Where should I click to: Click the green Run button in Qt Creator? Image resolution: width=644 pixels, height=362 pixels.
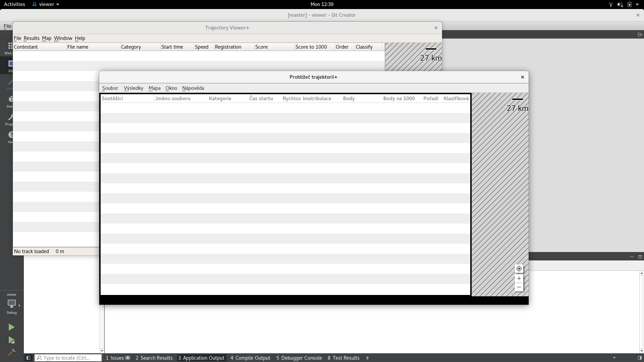pyautogui.click(x=11, y=327)
